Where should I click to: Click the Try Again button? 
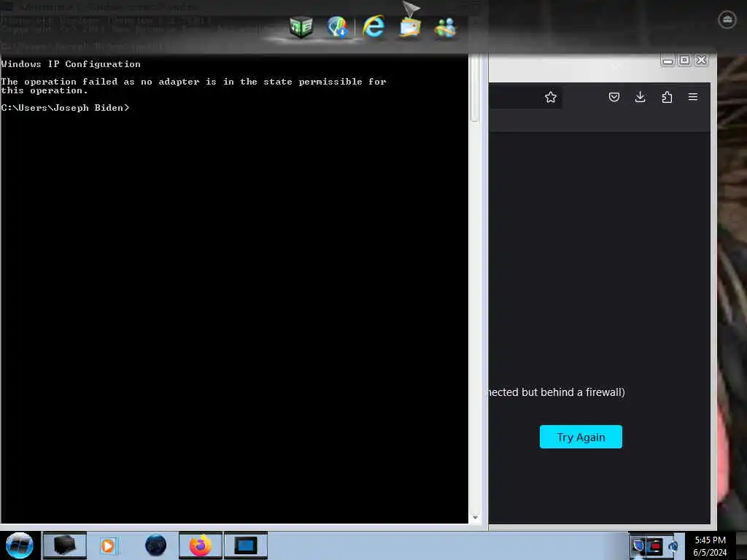[581, 437]
